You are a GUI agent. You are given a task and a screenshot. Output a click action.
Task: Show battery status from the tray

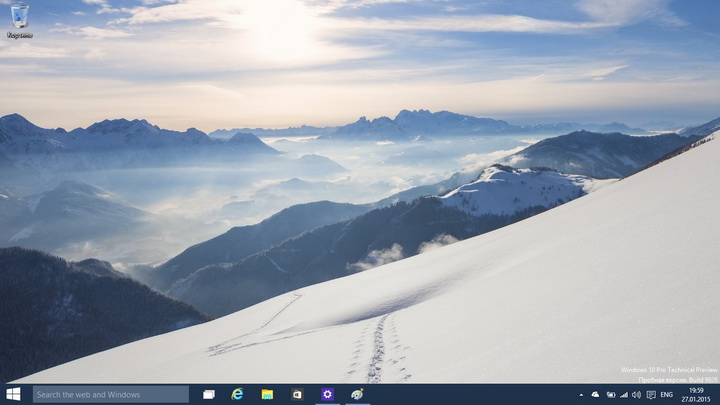pos(610,395)
